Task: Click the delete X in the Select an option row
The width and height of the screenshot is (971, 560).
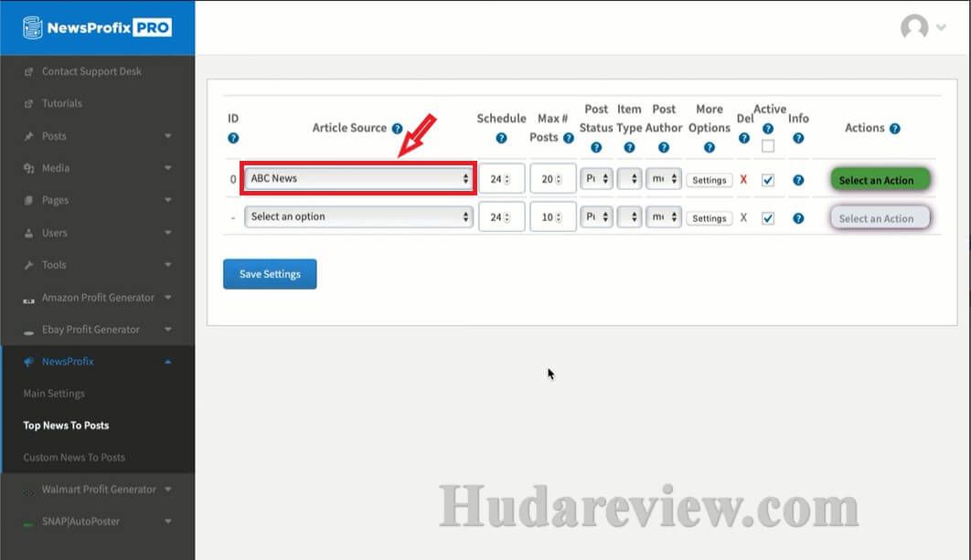Action: [743, 217]
